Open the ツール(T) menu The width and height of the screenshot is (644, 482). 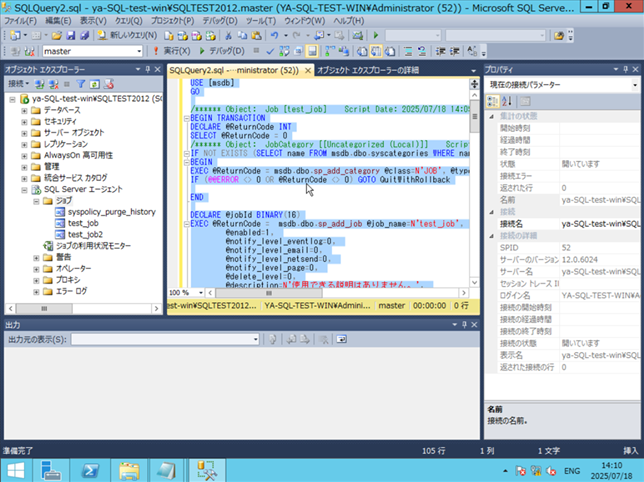261,21
